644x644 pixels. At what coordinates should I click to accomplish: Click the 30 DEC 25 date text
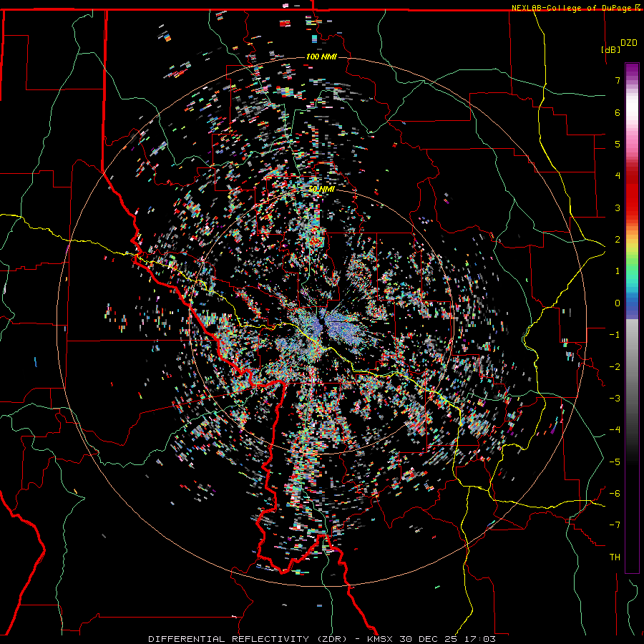click(429, 639)
